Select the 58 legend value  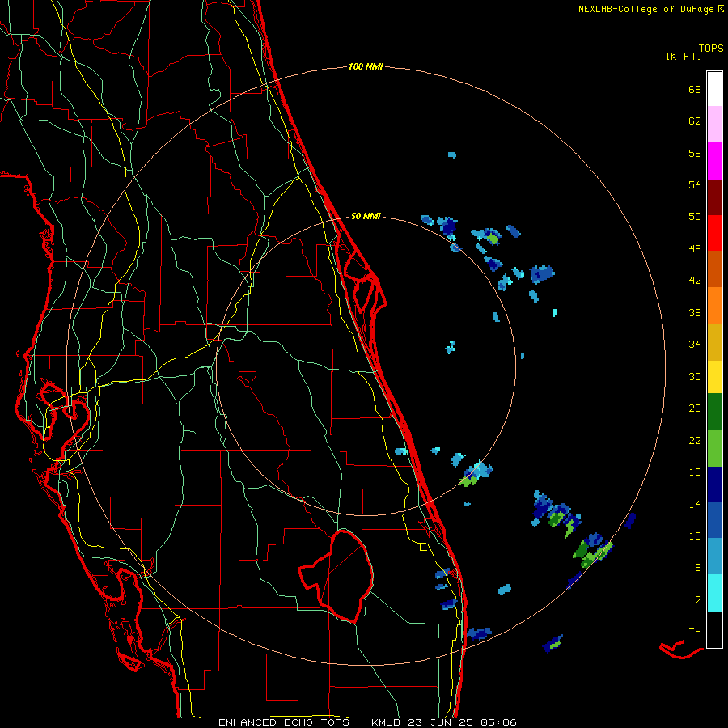695,153
